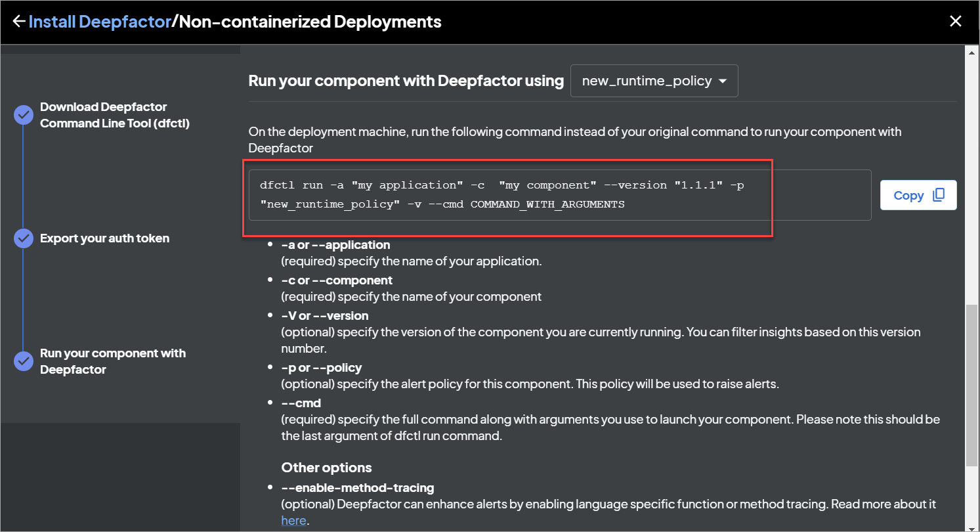Click the Copy button
This screenshot has width=980, height=532.
pos(918,195)
